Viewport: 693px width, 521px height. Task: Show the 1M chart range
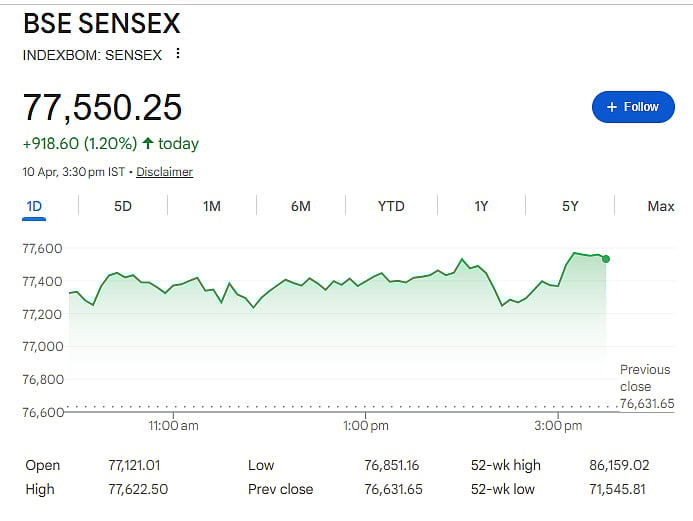click(212, 206)
